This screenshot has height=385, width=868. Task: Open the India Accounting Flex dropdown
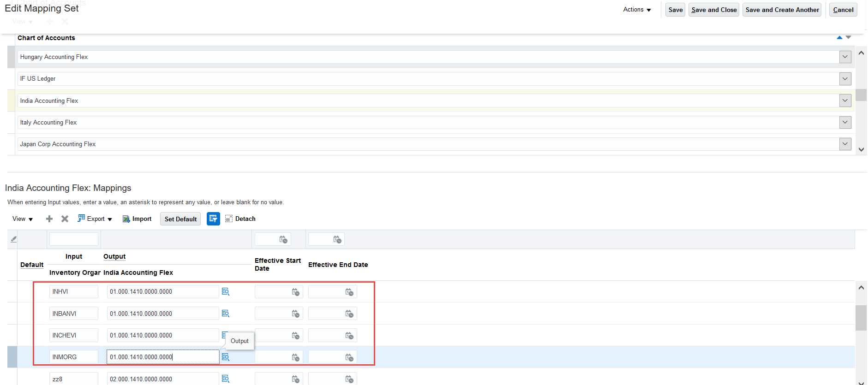pyautogui.click(x=845, y=101)
